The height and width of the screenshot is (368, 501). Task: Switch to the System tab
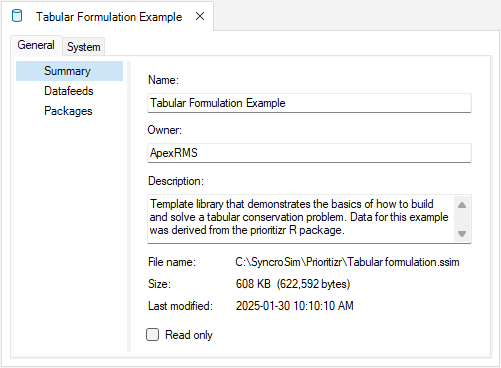pos(84,47)
